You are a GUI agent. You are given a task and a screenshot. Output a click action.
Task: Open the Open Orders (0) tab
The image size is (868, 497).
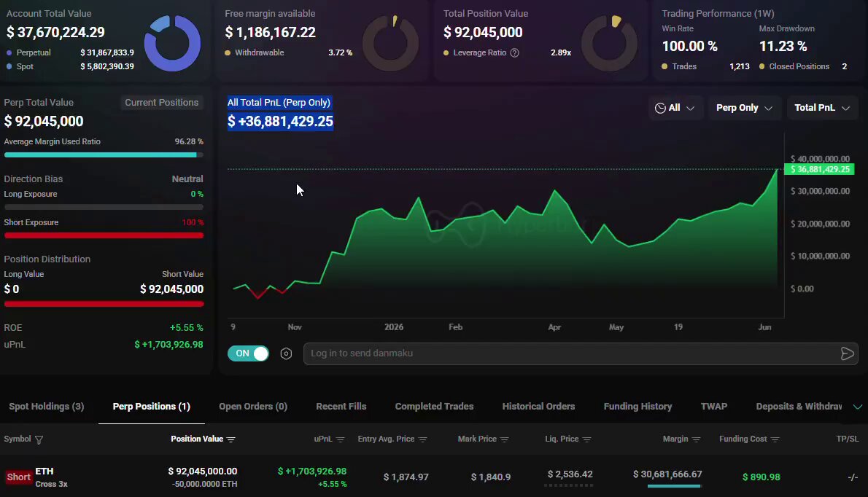pyautogui.click(x=253, y=407)
